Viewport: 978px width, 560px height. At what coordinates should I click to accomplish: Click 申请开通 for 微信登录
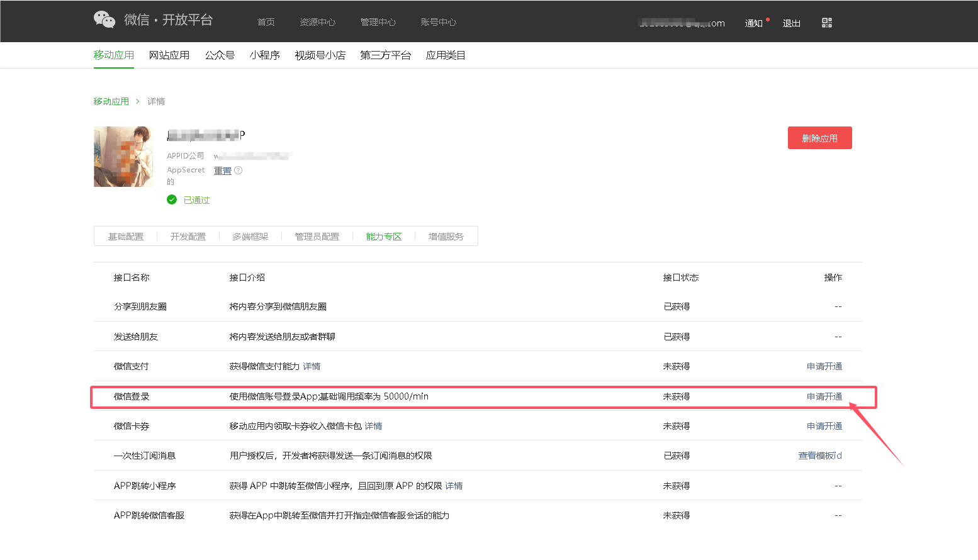click(x=824, y=396)
